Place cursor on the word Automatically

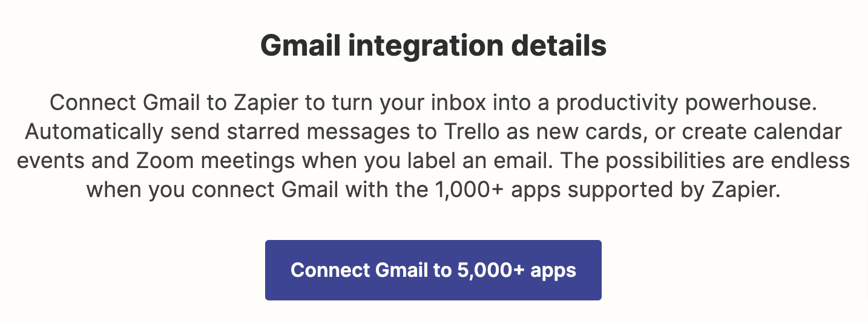[91, 132]
